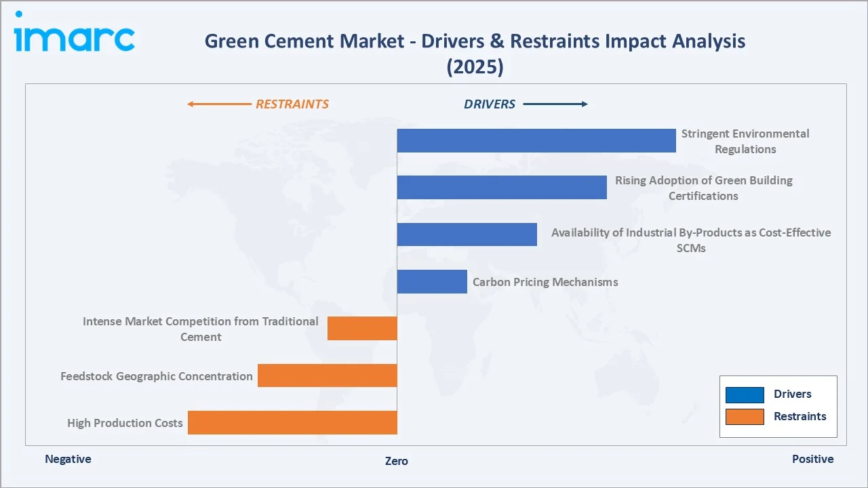
Task: Click the Zero axis label
Action: click(x=396, y=461)
